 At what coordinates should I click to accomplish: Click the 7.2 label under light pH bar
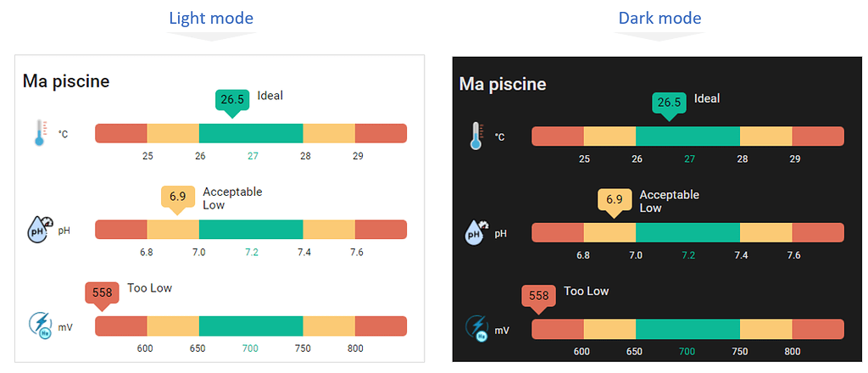click(252, 253)
